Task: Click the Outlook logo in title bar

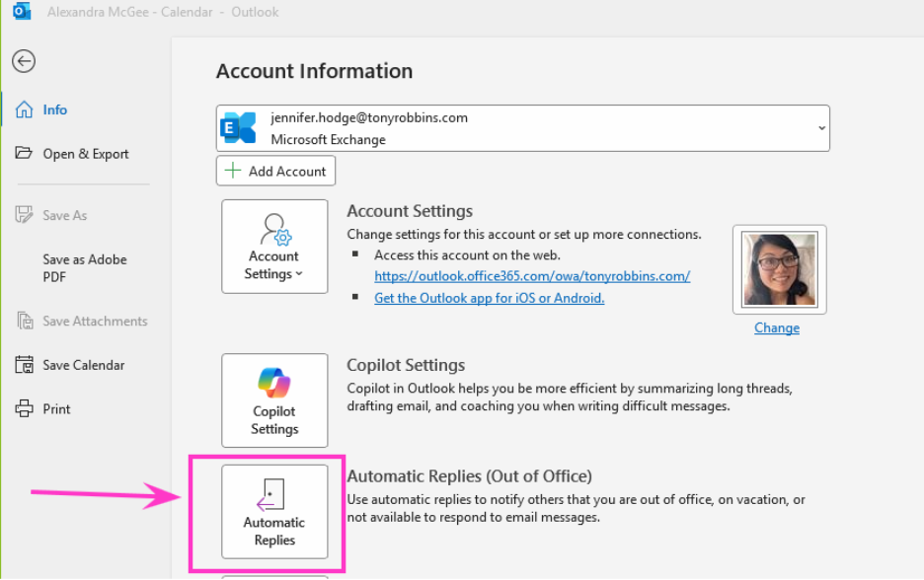Action: point(22,11)
